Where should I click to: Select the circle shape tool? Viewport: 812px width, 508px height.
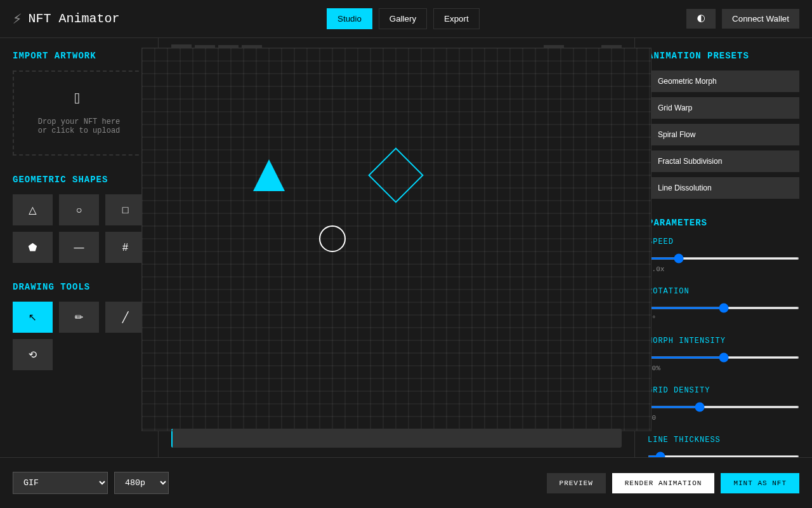[x=79, y=210]
